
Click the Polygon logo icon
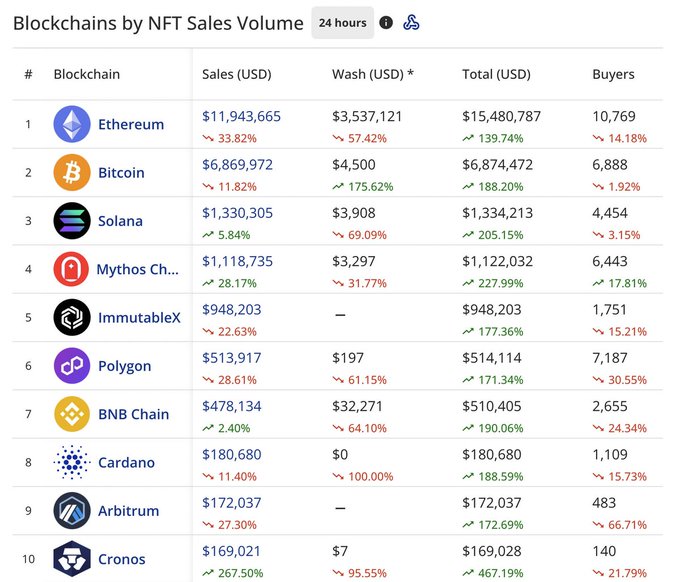pyautogui.click(x=72, y=366)
